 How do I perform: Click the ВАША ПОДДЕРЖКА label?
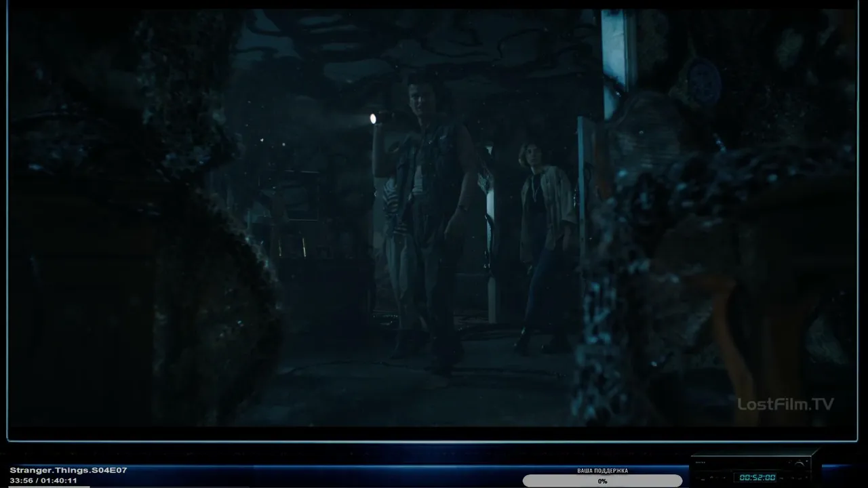(x=602, y=470)
